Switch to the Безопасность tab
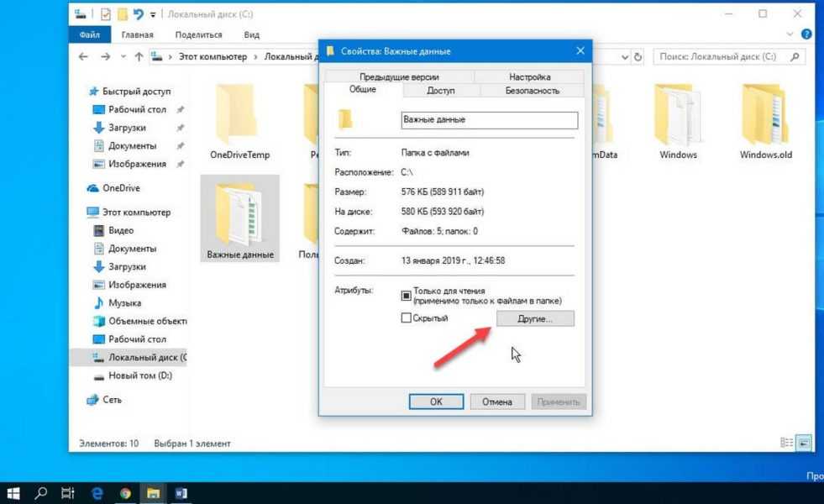824x504 pixels. (532, 90)
